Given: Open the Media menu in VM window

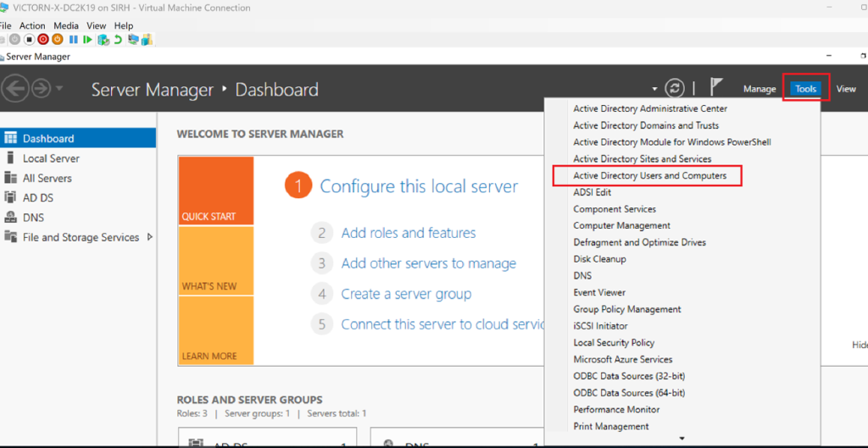Looking at the screenshot, I should [65, 26].
